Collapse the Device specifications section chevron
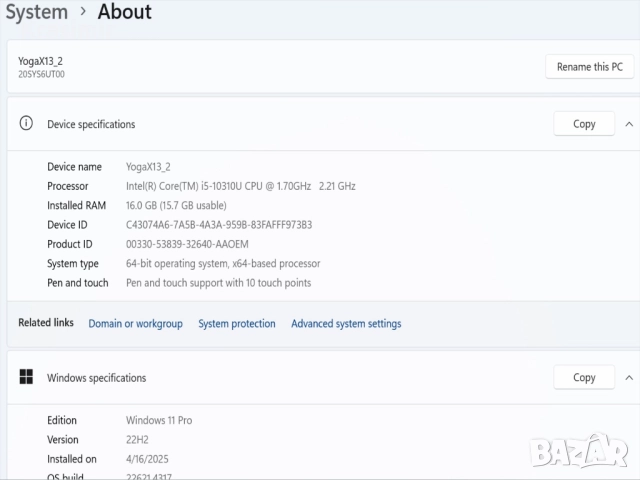 pyautogui.click(x=628, y=124)
